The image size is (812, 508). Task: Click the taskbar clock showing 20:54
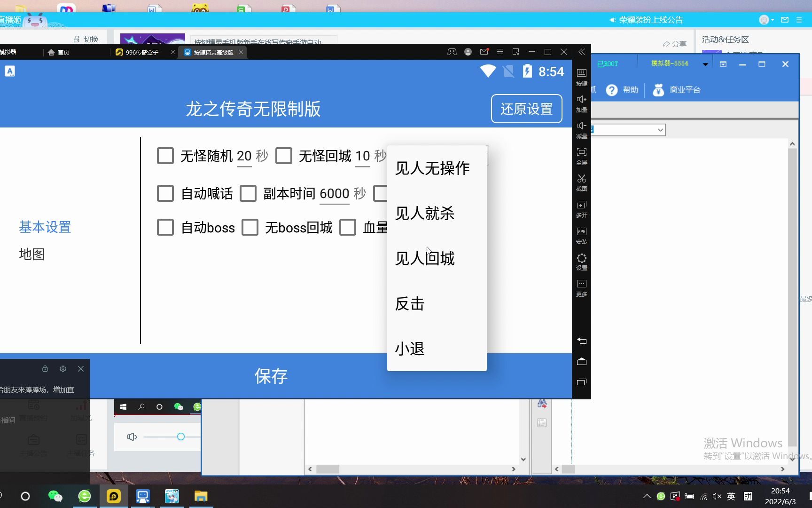(x=780, y=496)
